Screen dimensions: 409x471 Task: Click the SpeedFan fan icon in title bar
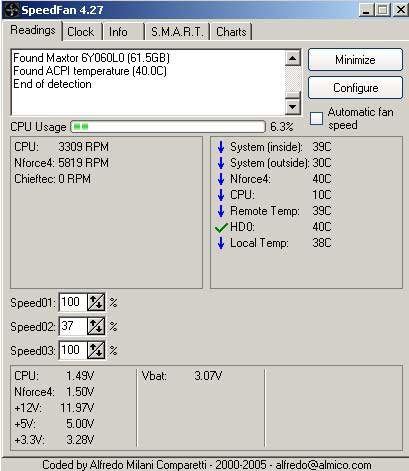click(11, 10)
